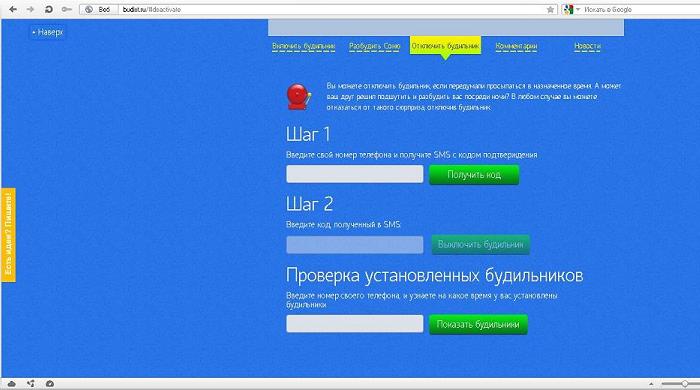Click the Шаг 1 phone number field
The width and height of the screenshot is (700, 390).
[x=355, y=174]
